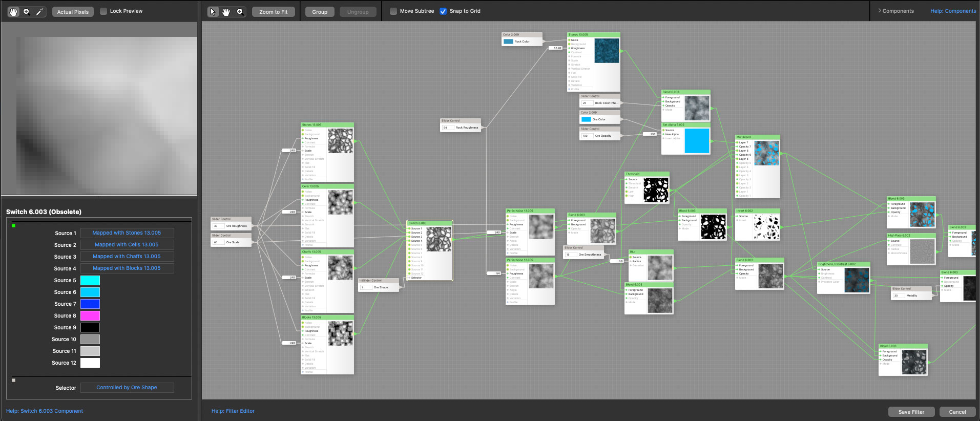Screen dimensions: 980x421
Task: Click the Threshold node preview thumbnail
Action: [656, 190]
